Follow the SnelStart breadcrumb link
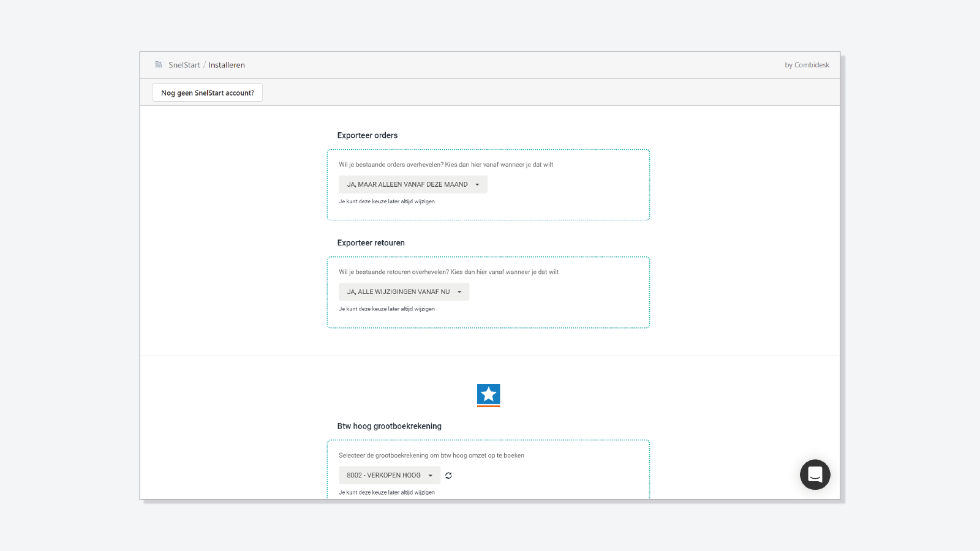 click(184, 64)
